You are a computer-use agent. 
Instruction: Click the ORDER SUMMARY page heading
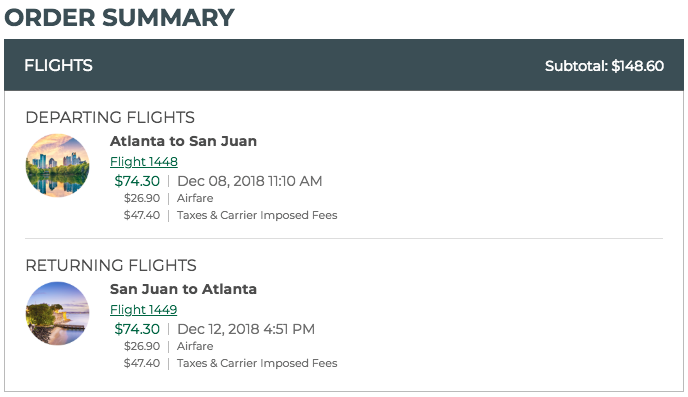(119, 18)
